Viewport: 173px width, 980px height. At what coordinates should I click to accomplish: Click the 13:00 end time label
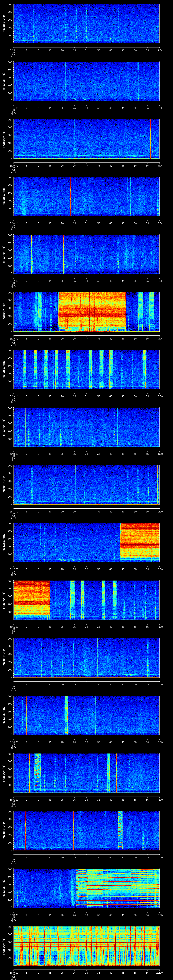click(160, 569)
